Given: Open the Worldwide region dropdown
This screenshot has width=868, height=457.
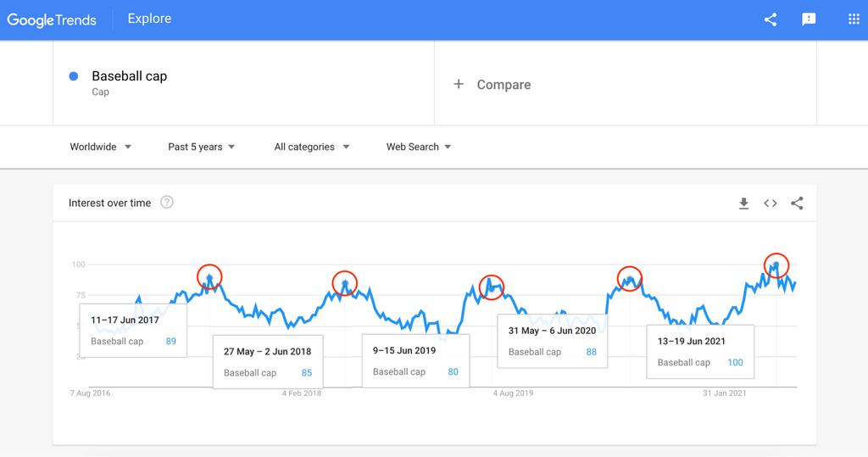Looking at the screenshot, I should (x=100, y=147).
